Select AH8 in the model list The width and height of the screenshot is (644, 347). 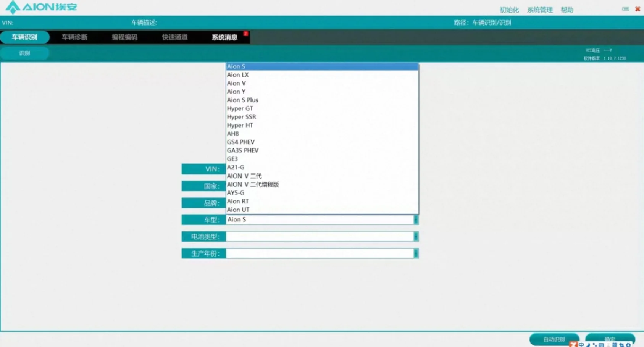322,134
